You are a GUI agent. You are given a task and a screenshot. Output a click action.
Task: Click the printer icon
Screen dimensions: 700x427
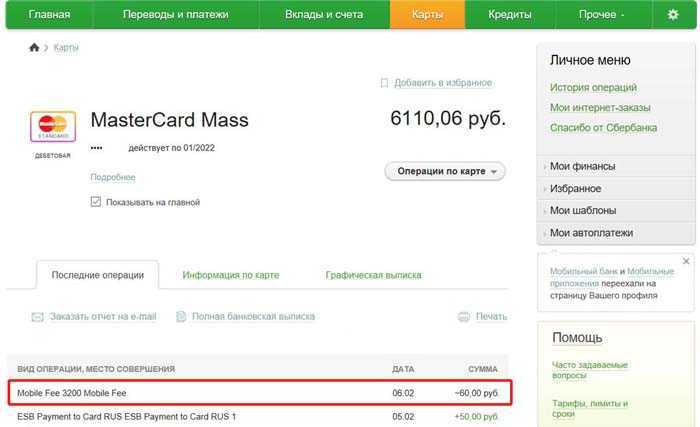[x=464, y=317]
